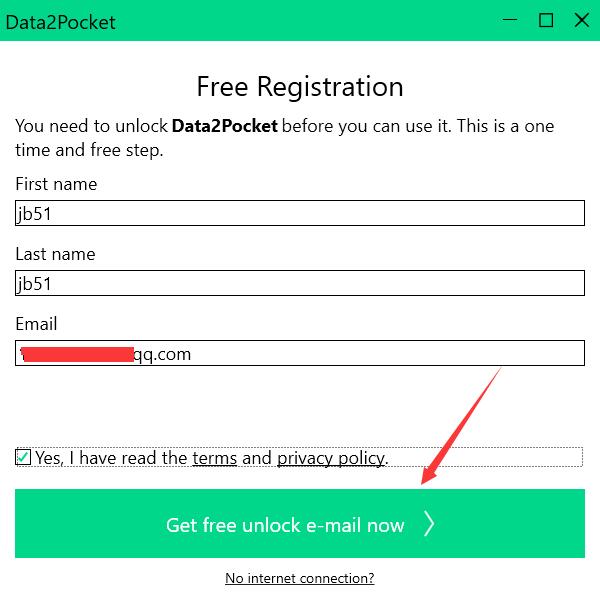The width and height of the screenshot is (600, 600).
Task: Focus the First name input field
Action: coord(300,213)
